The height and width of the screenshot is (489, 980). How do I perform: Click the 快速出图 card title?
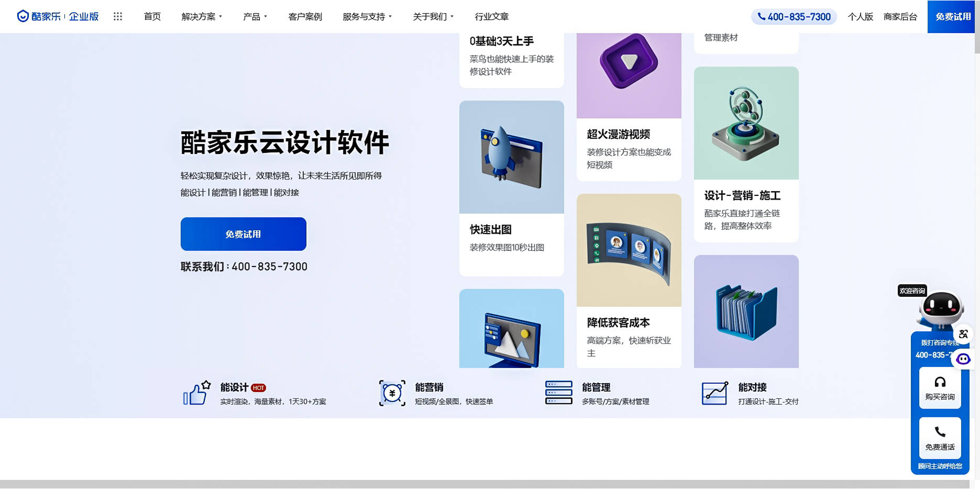click(491, 229)
